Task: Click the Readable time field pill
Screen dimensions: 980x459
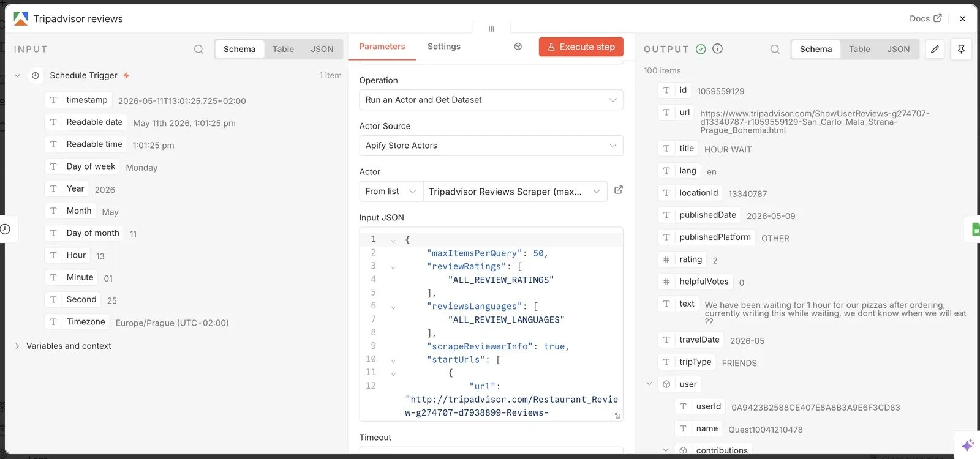Action: click(86, 144)
